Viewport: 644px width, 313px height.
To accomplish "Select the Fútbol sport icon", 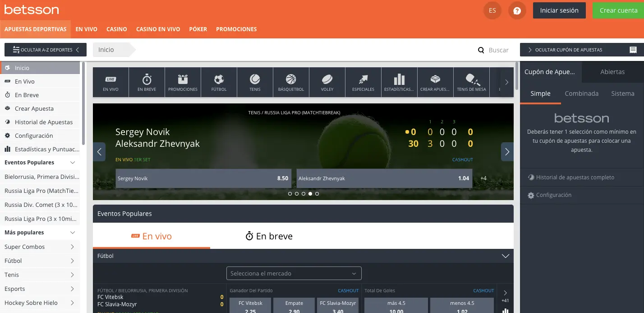I will click(219, 82).
